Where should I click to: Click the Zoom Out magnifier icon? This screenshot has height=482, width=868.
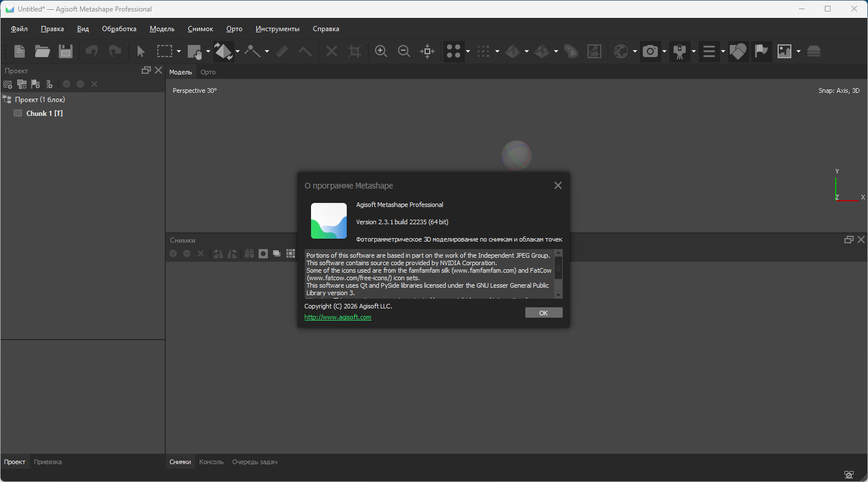(x=404, y=51)
